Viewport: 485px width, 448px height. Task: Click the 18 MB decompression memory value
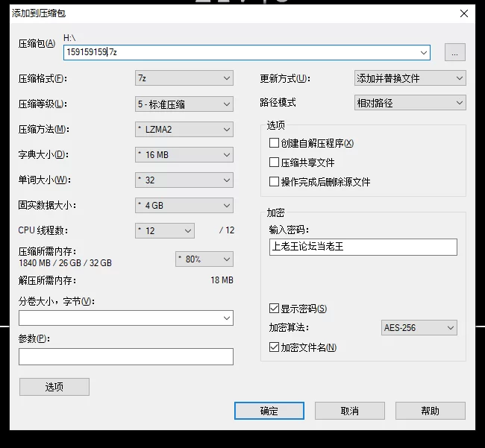(222, 280)
